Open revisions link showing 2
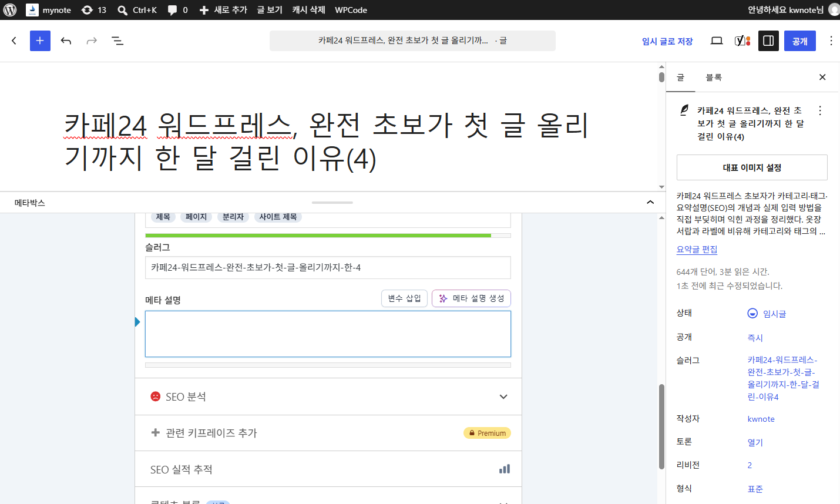This screenshot has width=840, height=504. point(750,465)
